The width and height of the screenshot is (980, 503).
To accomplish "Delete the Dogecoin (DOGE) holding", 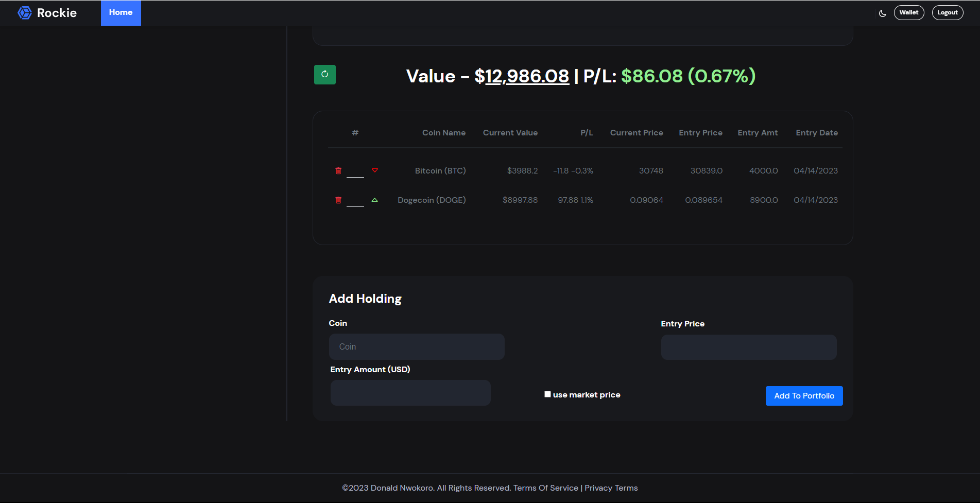I will 338,200.
